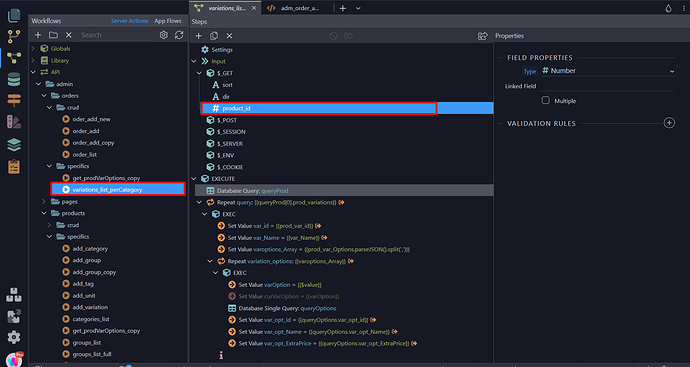Open the file manager sidebar icon
The height and width of the screenshot is (367, 690).
pos(14,15)
